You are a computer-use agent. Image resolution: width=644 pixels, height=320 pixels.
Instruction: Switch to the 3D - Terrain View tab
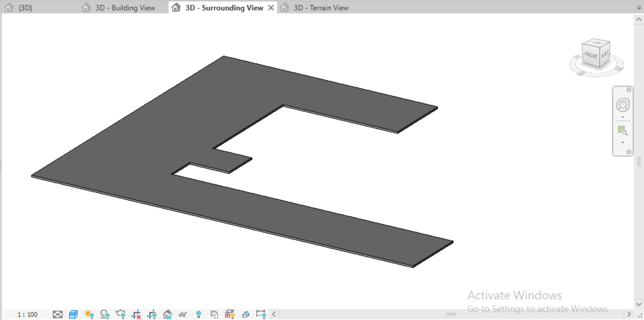point(321,8)
